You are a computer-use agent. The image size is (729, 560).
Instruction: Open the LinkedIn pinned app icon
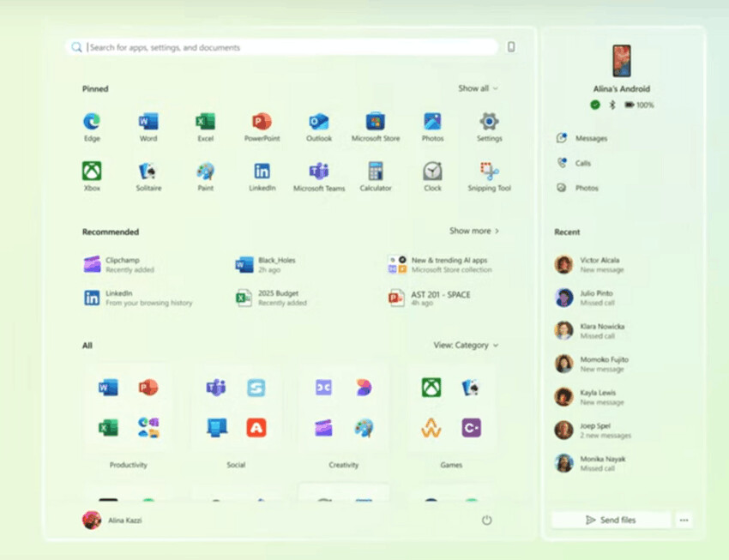[262, 171]
